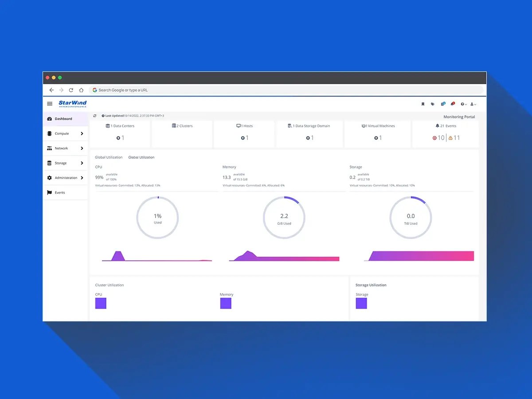Expand the Storage section chevron
This screenshot has width=532, height=399.
[82, 163]
